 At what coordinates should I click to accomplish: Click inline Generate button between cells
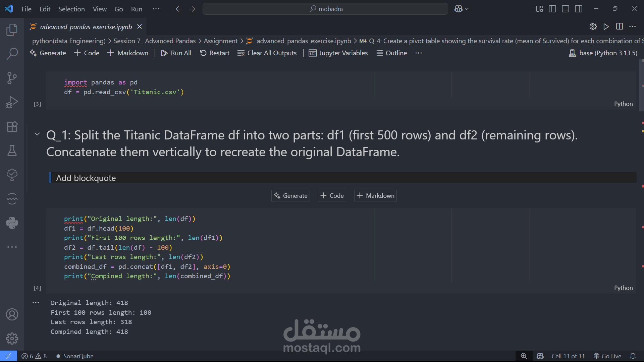click(x=290, y=195)
